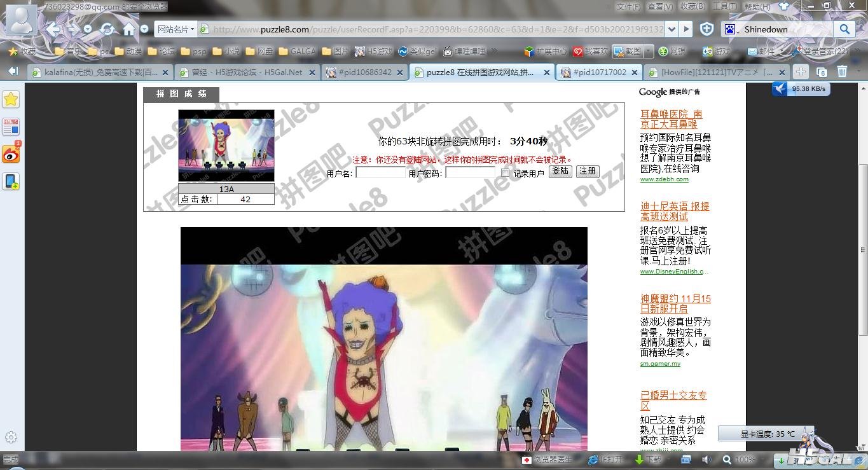Go to the browser home page icon
Viewport: 868px width, 470px height.
[129, 29]
